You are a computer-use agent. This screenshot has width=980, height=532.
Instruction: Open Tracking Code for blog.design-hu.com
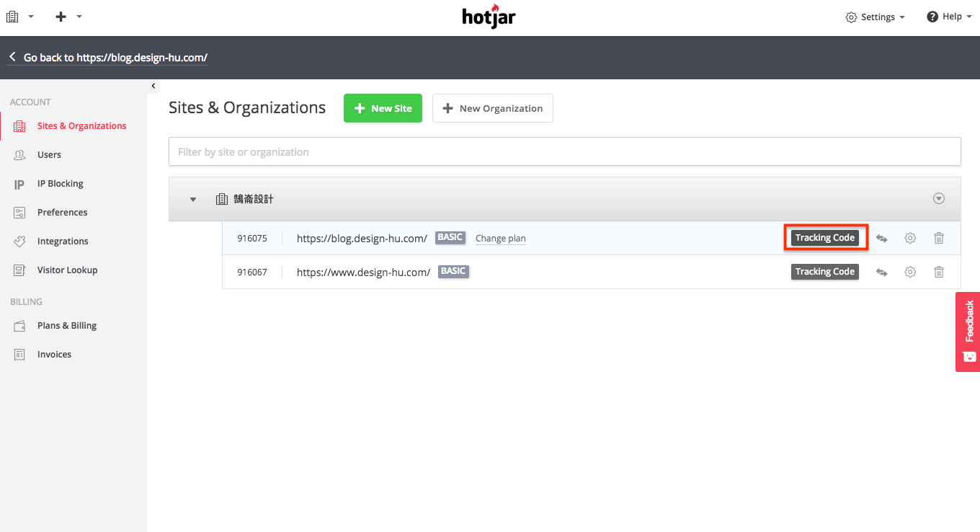pos(825,238)
